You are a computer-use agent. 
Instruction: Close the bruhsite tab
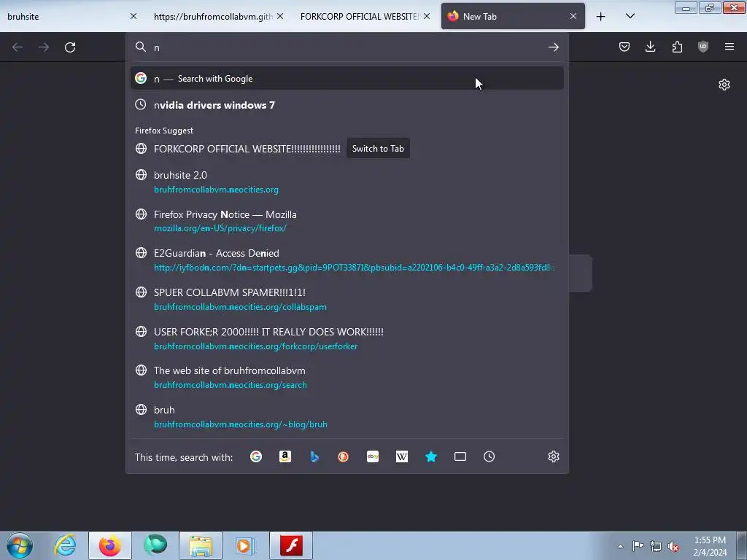tap(133, 17)
